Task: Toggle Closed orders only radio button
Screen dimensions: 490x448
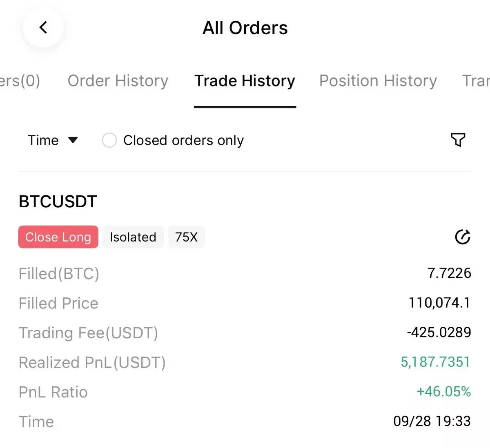Action: pos(109,140)
